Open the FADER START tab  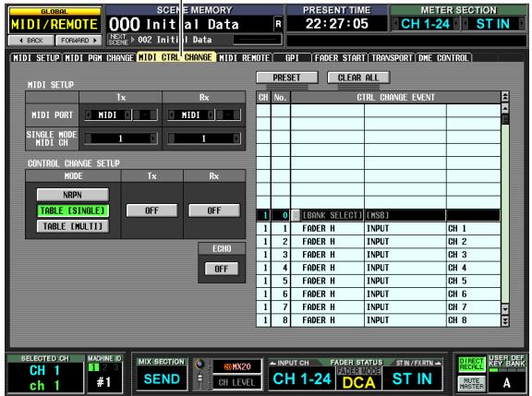coord(340,58)
